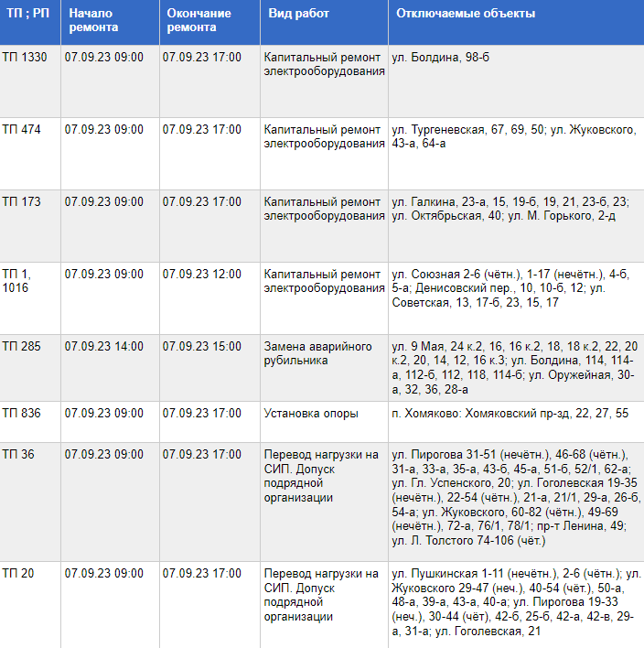Click the "Отключаемые объекты" column header
This screenshot has height=648, width=644.
467,15
